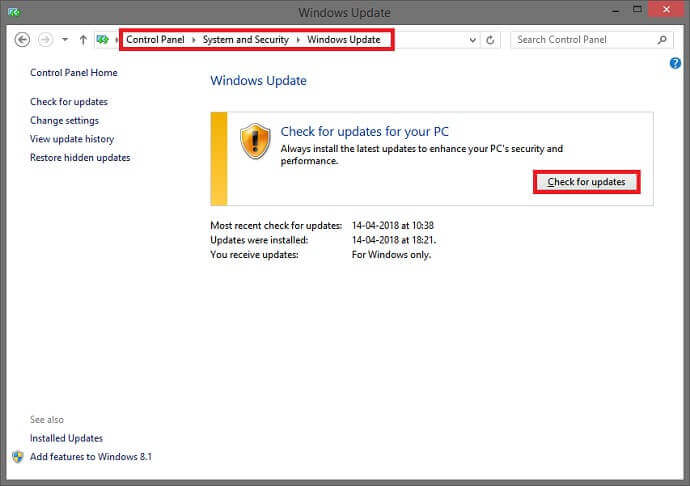
Task: Select the System and Security breadcrumb
Action: tap(245, 40)
